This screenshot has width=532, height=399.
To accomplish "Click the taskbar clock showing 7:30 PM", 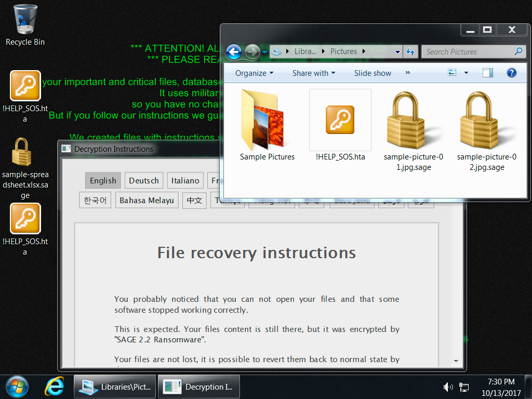I will (501, 387).
